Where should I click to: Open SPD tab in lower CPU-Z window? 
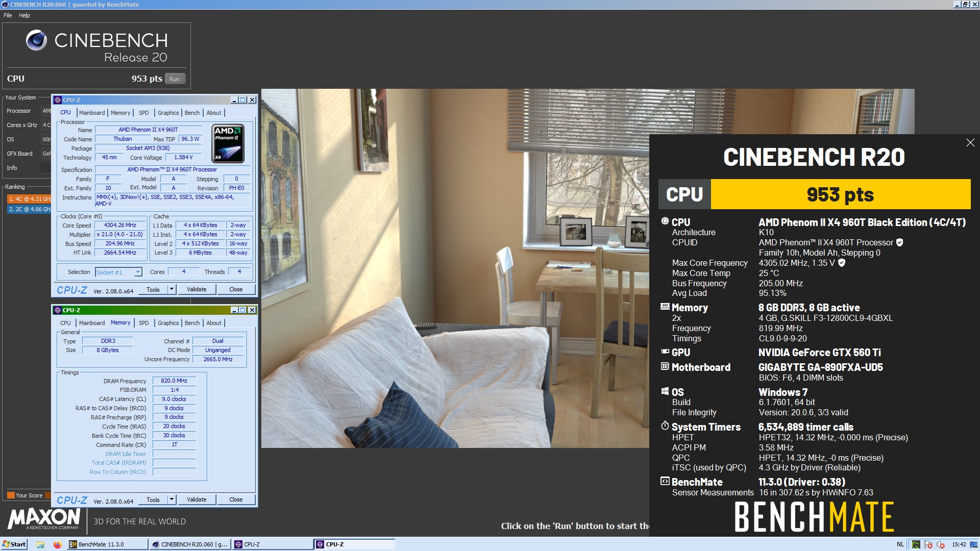[144, 323]
